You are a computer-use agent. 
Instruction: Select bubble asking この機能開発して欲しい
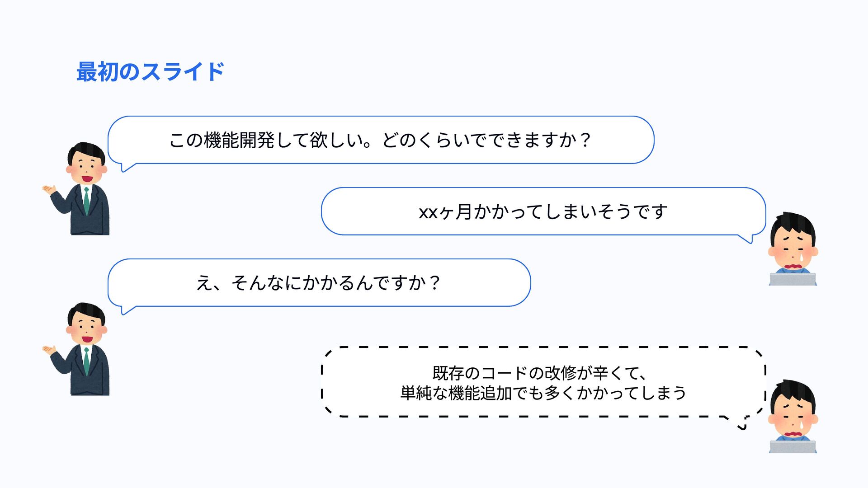coord(381,140)
